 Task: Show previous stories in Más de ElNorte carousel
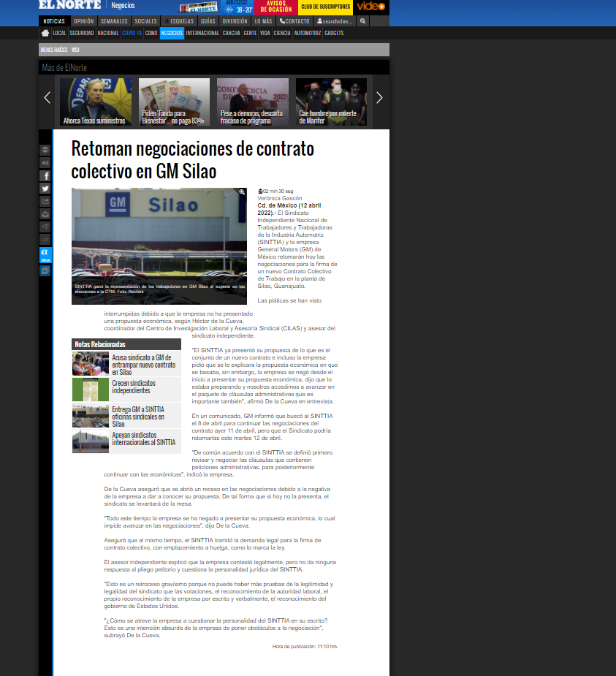tap(47, 98)
